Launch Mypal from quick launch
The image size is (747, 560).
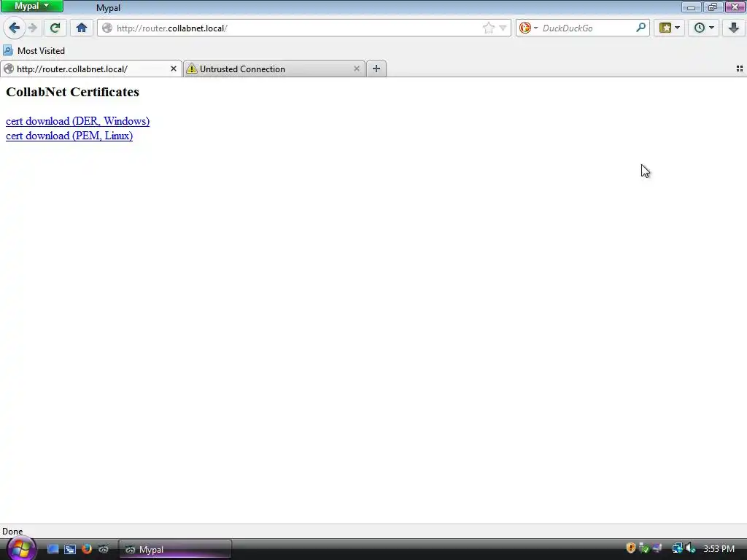tap(104, 549)
